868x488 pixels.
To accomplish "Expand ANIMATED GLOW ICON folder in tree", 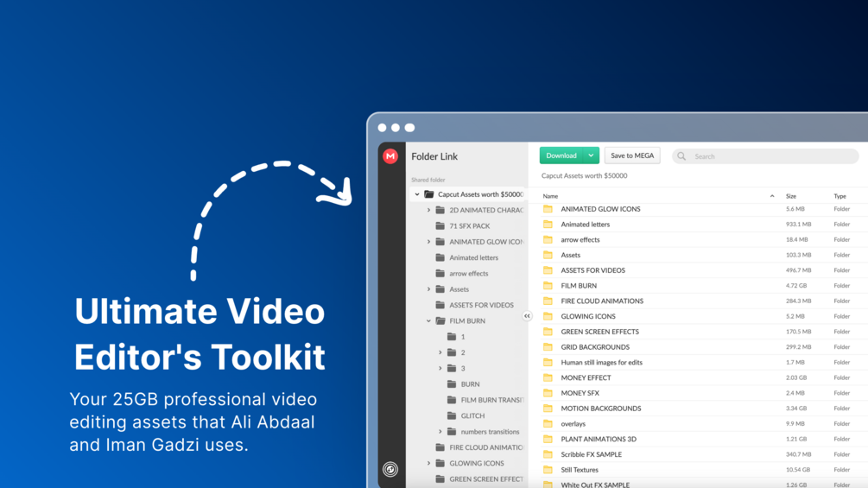I will tap(428, 242).
